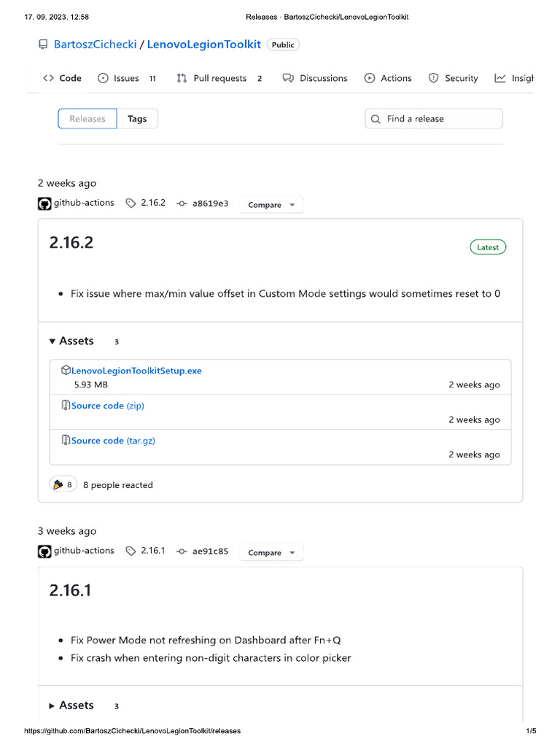Screen dimensions: 560x747
Task: Click the tag icon next to 2.16.2
Action: click(131, 204)
